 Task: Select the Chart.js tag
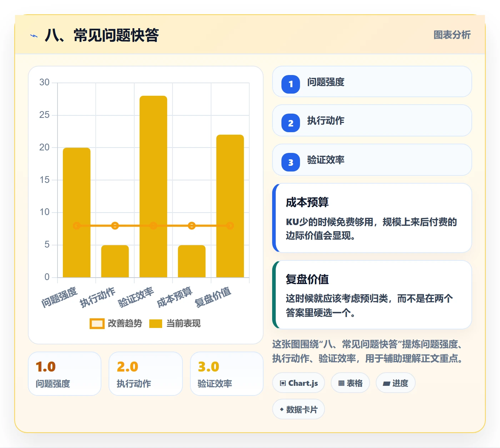point(299,383)
